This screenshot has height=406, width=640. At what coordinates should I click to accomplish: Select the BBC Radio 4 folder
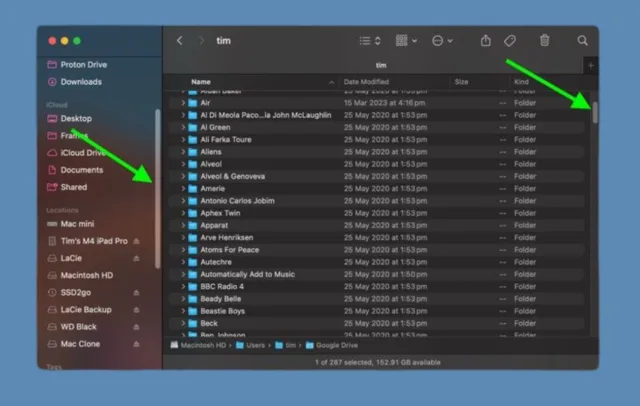click(x=378, y=287)
